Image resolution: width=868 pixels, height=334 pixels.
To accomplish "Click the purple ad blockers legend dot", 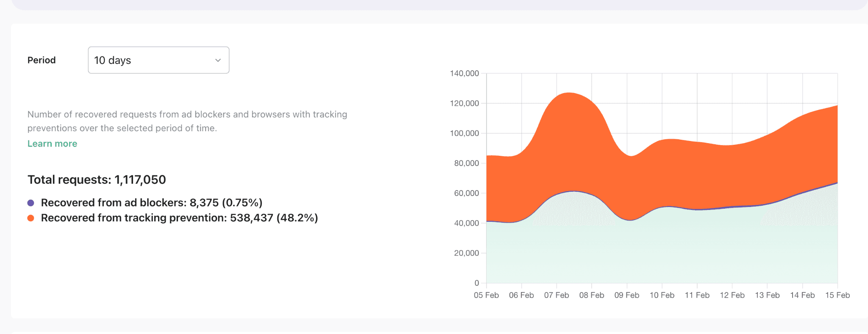I will click(31, 203).
